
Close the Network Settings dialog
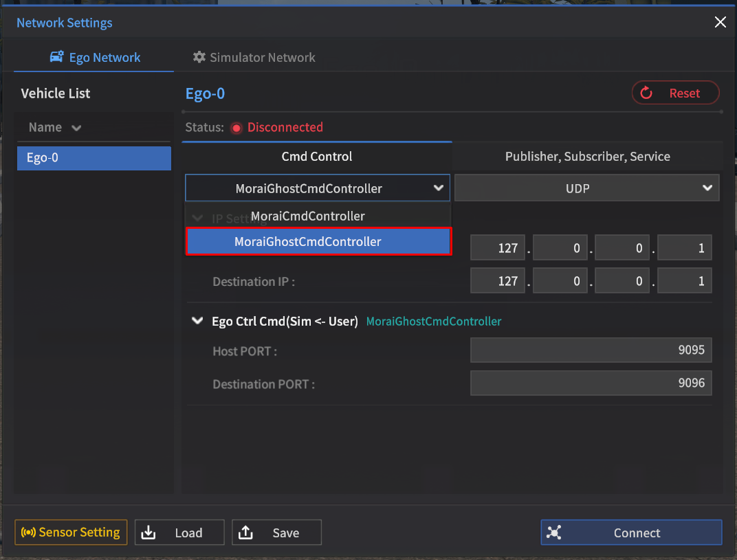pos(720,23)
